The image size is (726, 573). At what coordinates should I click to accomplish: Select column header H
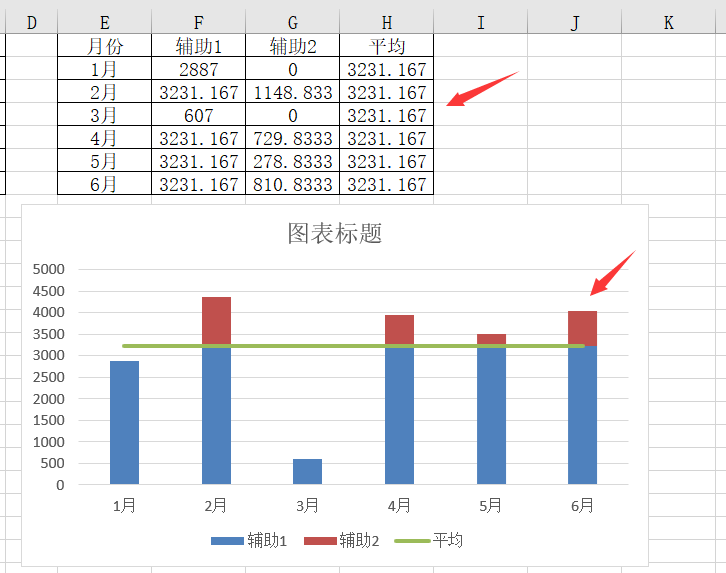pyautogui.click(x=387, y=22)
